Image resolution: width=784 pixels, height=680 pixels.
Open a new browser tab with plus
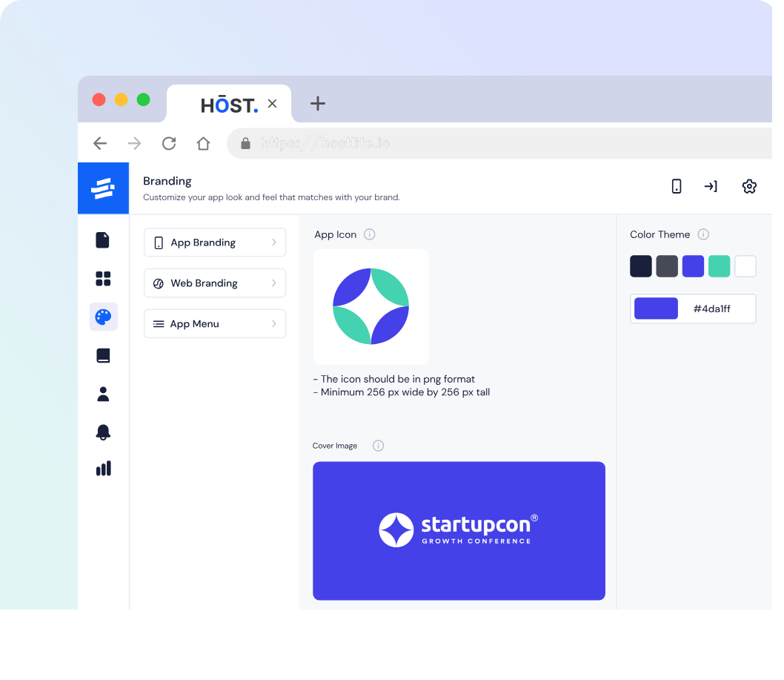coord(317,104)
